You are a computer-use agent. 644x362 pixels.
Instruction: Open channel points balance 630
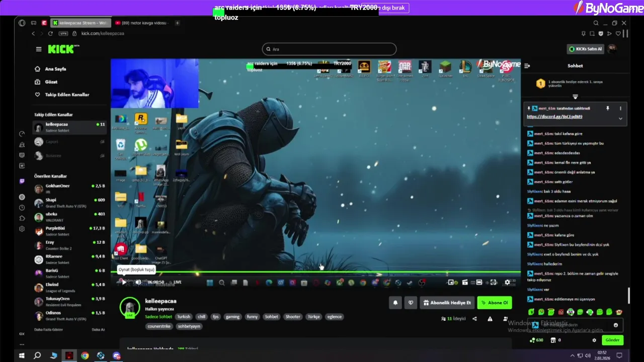[x=537, y=340]
